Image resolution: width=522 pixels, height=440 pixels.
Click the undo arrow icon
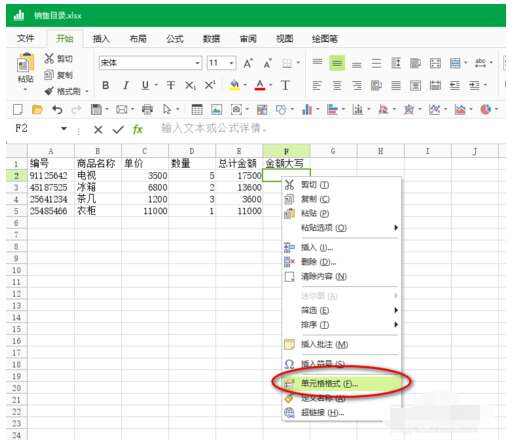[57, 109]
